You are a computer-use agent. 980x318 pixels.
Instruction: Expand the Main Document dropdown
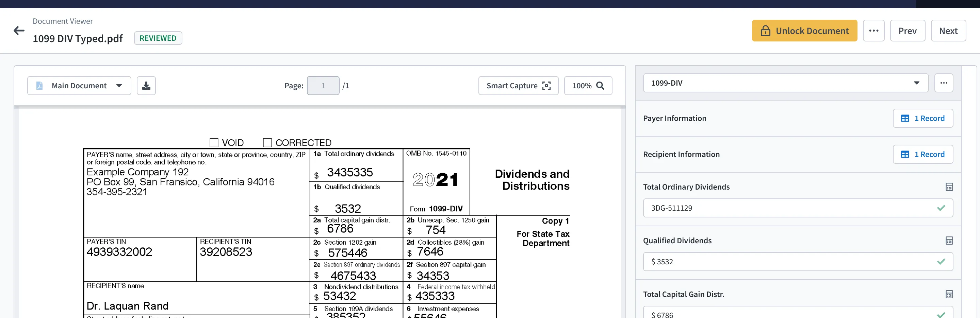[x=79, y=86]
